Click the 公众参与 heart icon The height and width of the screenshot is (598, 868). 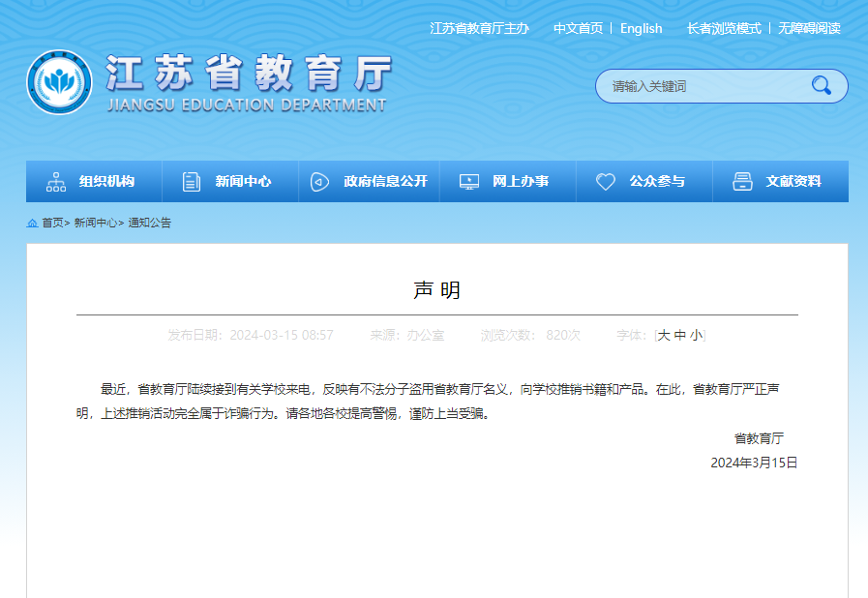[606, 181]
